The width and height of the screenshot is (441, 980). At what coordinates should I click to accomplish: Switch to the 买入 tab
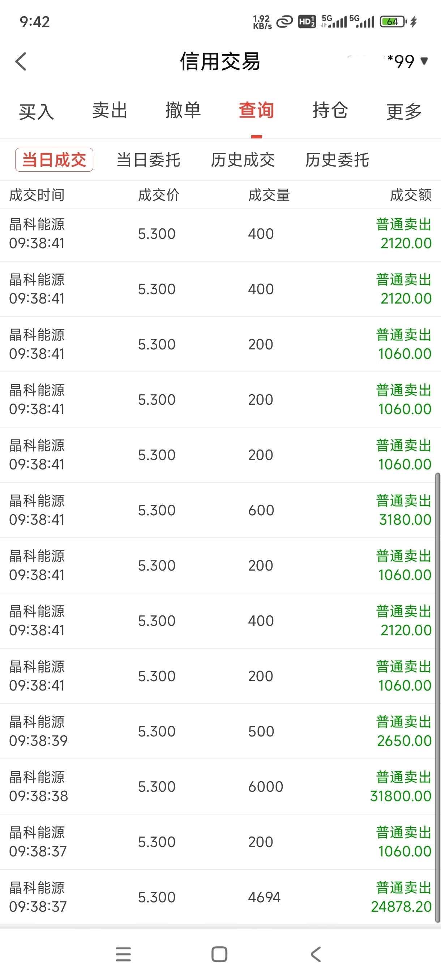37,111
